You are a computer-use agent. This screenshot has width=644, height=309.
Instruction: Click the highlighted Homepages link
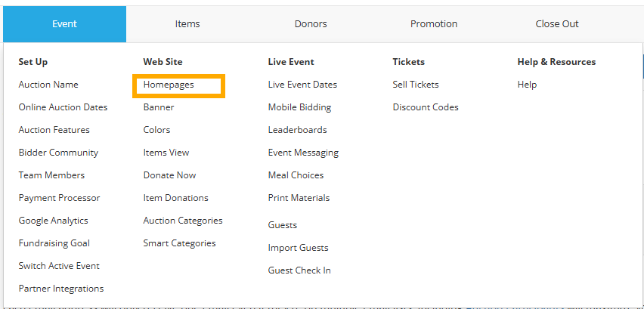point(169,85)
